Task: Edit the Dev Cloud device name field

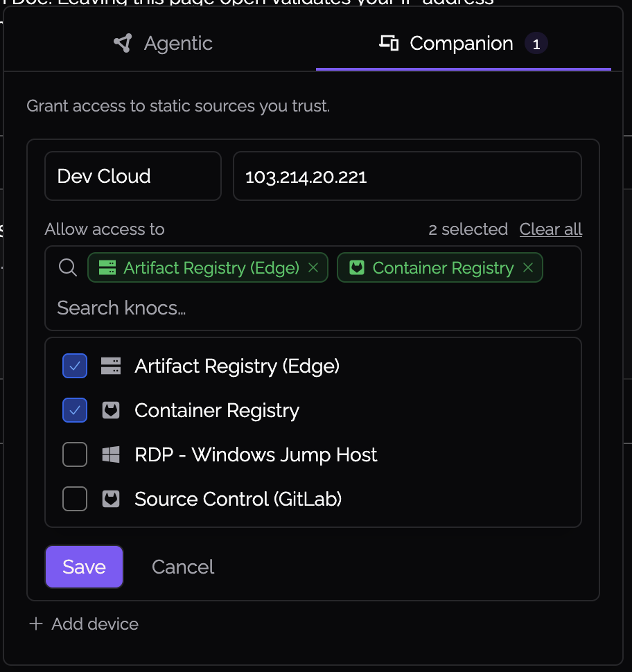Action: pyautogui.click(x=133, y=176)
